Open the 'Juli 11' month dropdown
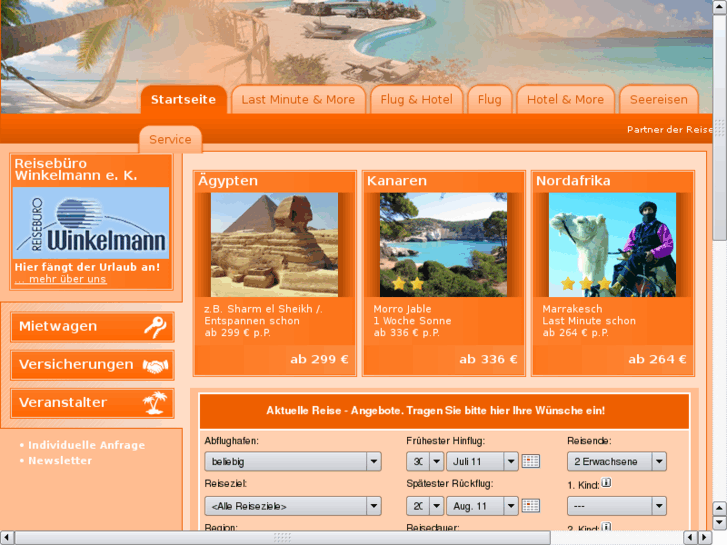This screenshot has width=727, height=545. coord(482,462)
